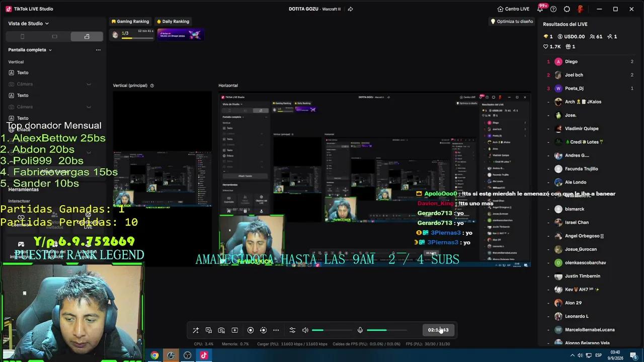Click the new followers stat
644x362 pixels.
coord(612,37)
